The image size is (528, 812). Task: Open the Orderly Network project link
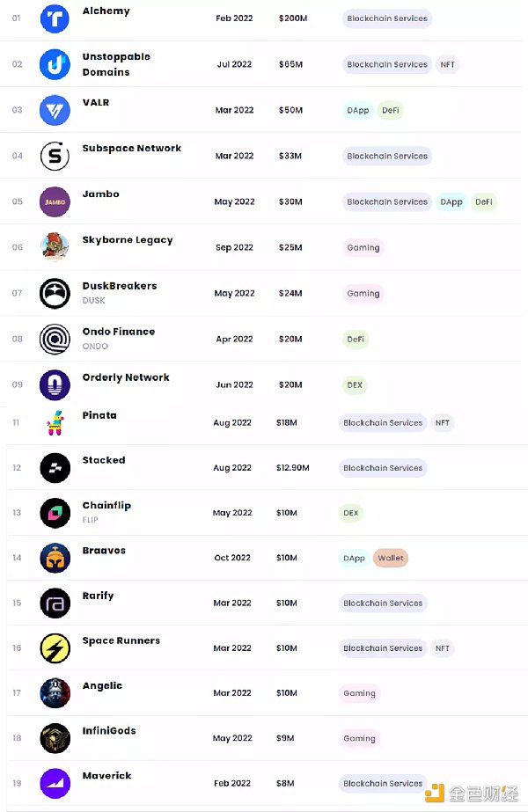pyautogui.click(x=126, y=377)
